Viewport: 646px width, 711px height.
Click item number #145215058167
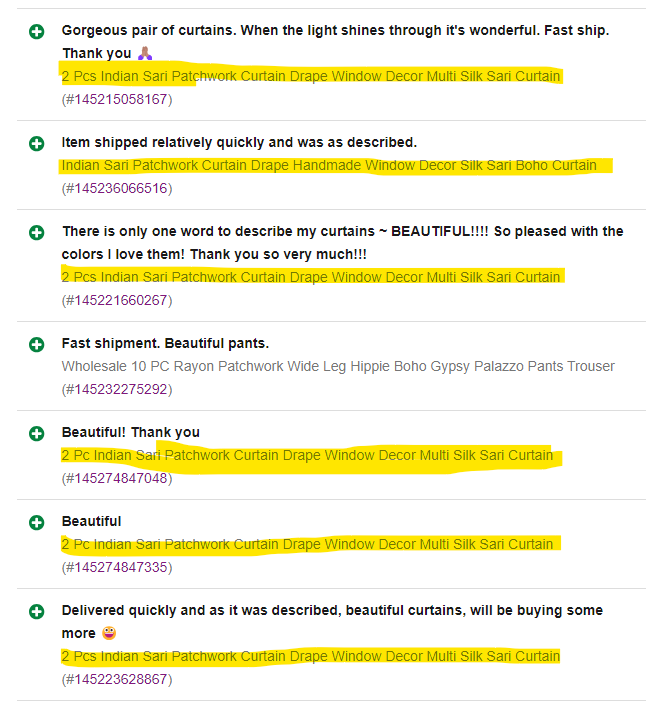[x=115, y=99]
